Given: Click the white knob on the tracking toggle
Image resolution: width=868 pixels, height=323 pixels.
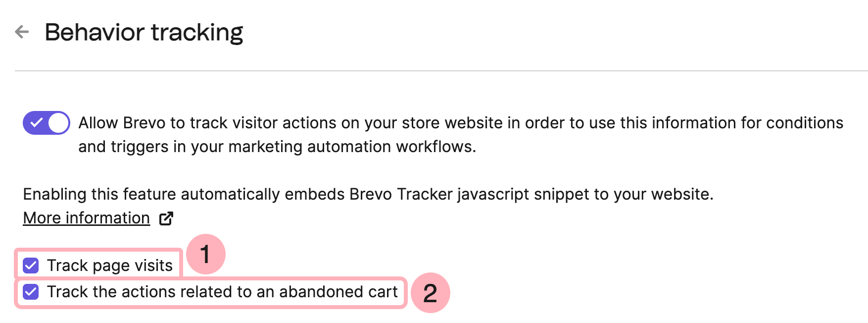Looking at the screenshot, I should 58,123.
